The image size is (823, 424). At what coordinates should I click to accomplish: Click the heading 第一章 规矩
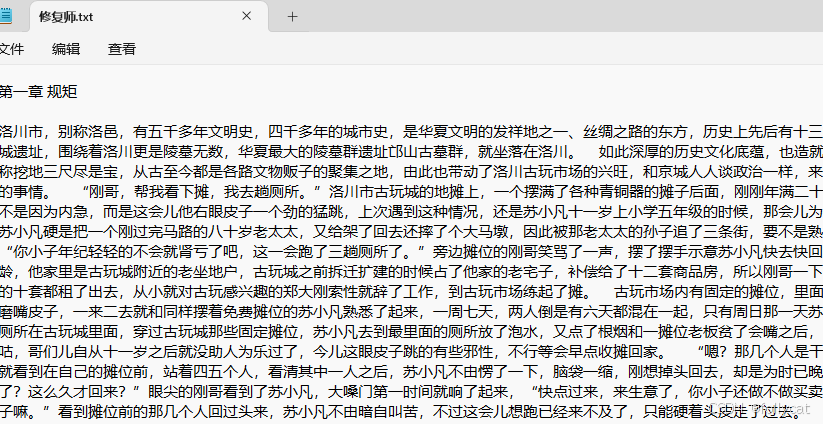38,92
